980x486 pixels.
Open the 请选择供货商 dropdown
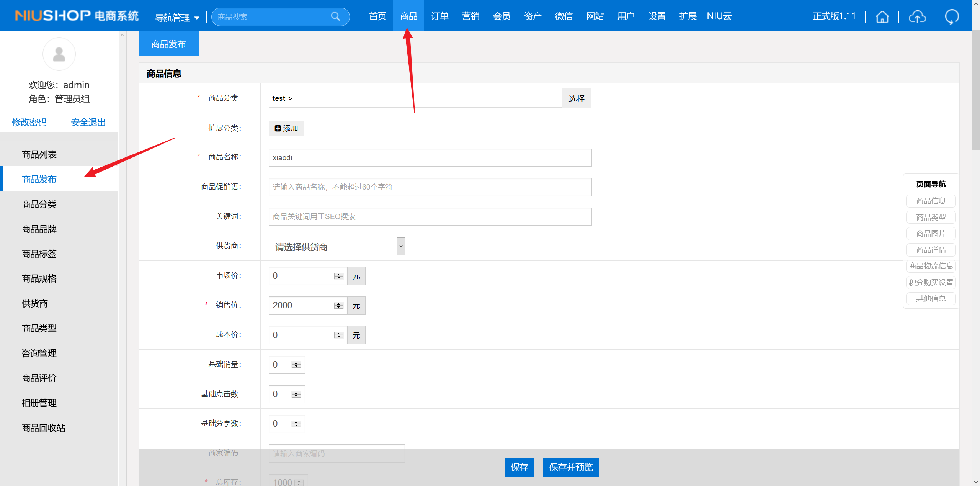click(x=336, y=247)
